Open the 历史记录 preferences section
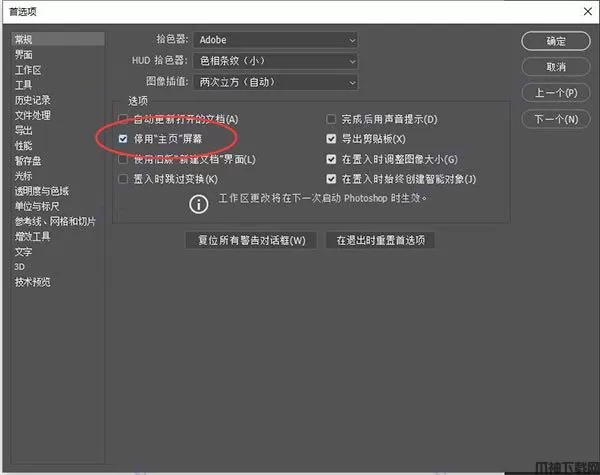The image size is (600, 475). pos(33,100)
